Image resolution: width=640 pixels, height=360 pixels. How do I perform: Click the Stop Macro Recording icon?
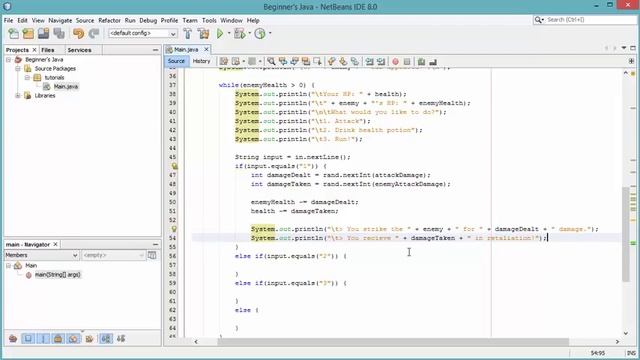[407, 62]
